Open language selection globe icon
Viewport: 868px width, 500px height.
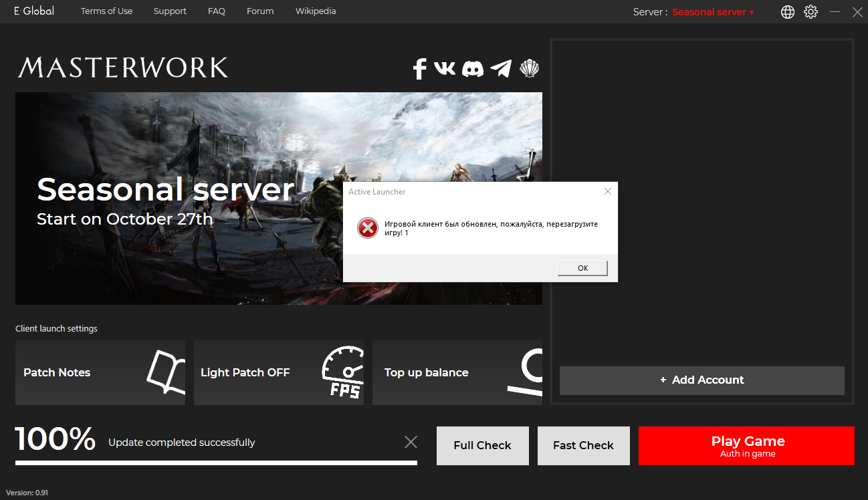(x=788, y=12)
